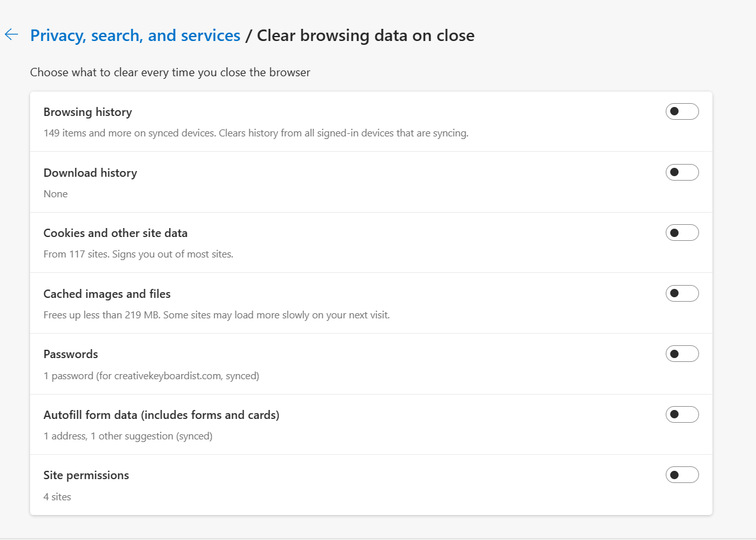
Task: Toggle Cookies and other site data switch
Action: pos(682,233)
